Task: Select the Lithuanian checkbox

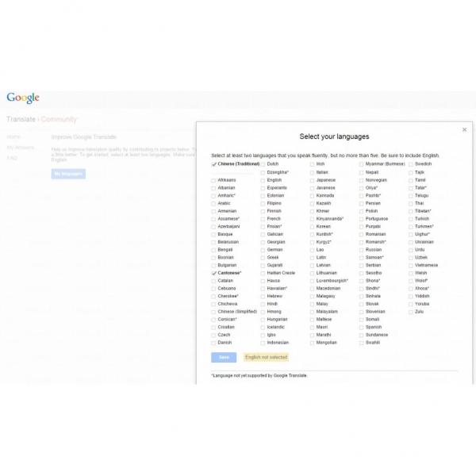Action: [x=312, y=273]
